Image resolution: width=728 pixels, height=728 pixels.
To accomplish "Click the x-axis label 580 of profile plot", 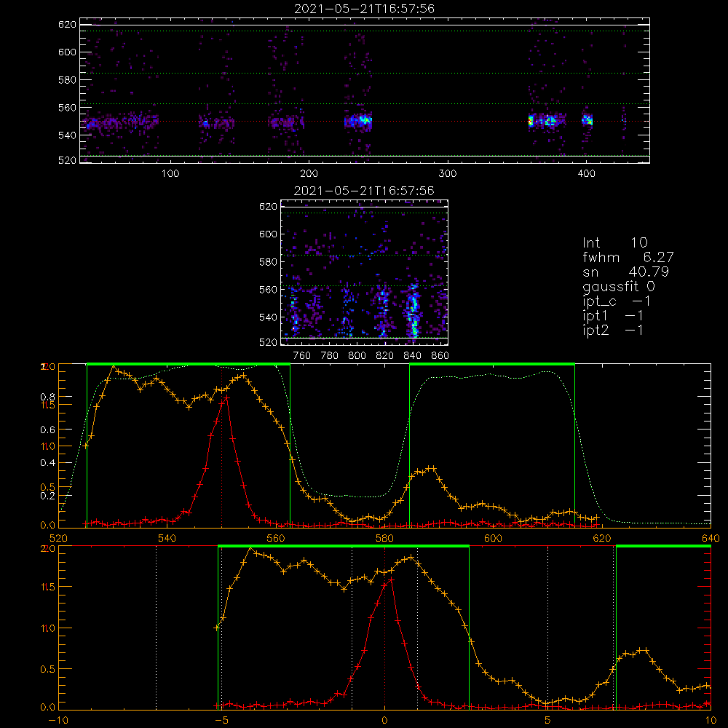I will (x=384, y=539).
